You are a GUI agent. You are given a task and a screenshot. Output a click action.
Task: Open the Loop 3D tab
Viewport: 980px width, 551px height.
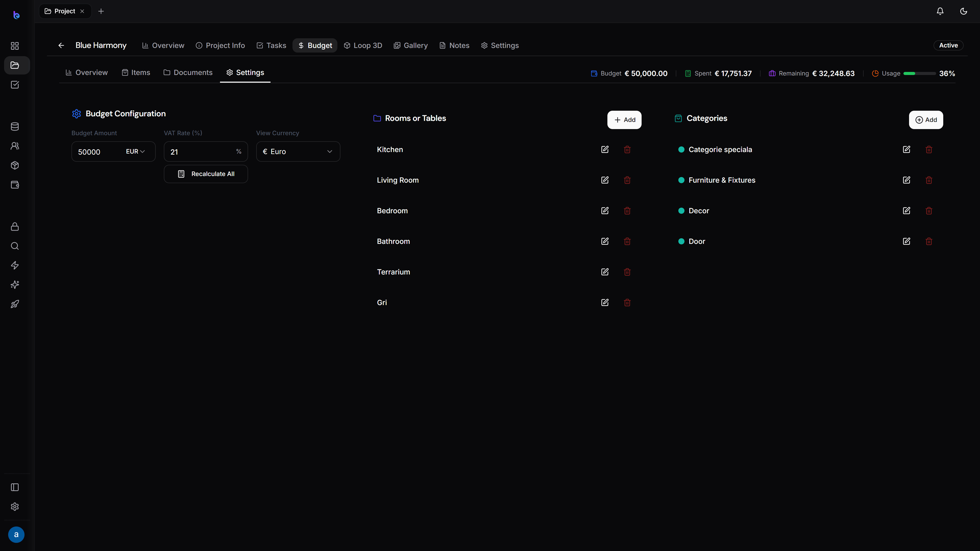pos(363,46)
